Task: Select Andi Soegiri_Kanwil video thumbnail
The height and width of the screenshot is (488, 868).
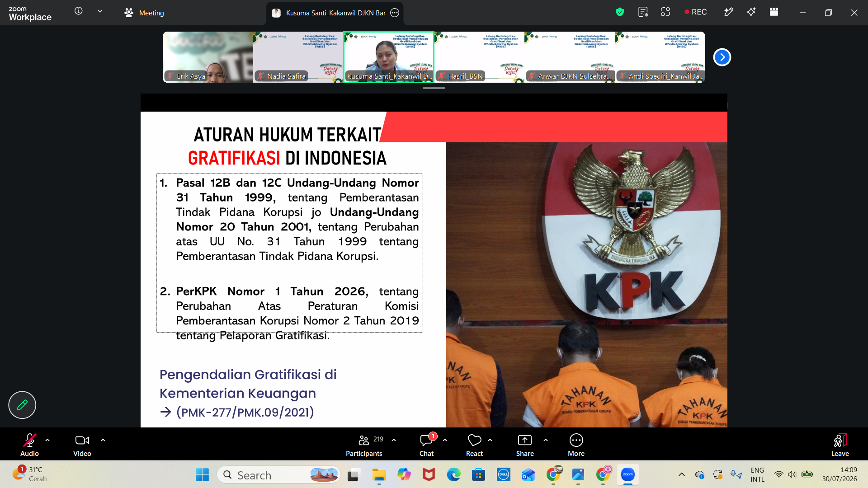Action: (660, 57)
